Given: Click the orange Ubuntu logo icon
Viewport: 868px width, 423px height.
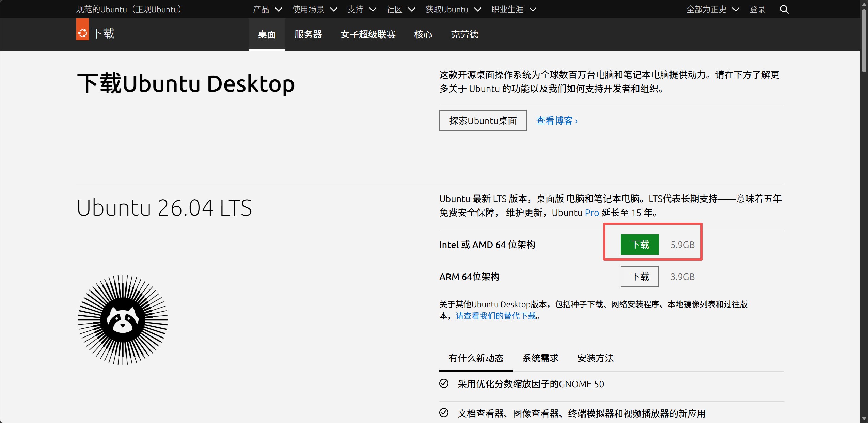Looking at the screenshot, I should point(82,30).
